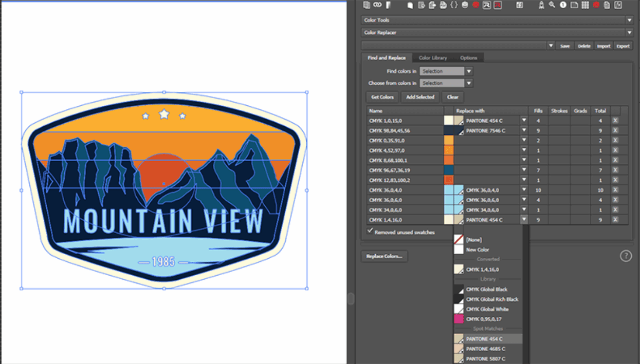Open help with the question mark icon

click(626, 256)
